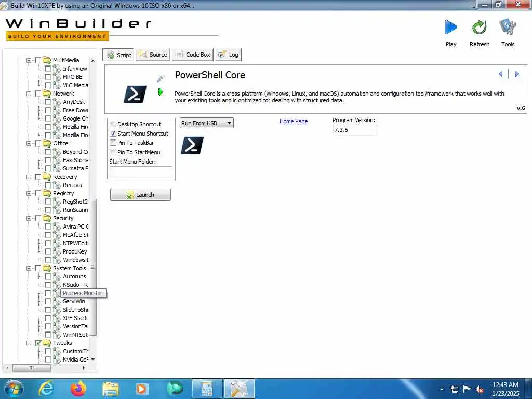Click the green run script arrow

tap(161, 91)
